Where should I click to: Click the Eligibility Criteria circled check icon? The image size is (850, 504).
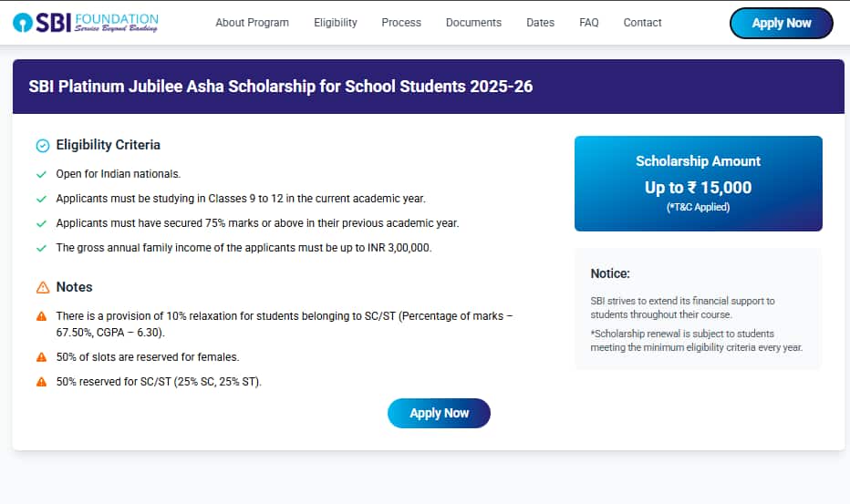click(x=42, y=146)
